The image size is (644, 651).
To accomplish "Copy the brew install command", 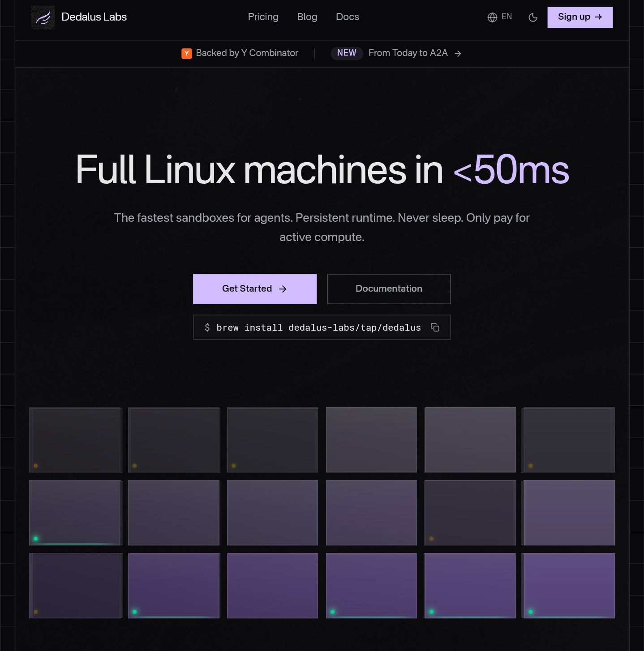I will click(435, 328).
